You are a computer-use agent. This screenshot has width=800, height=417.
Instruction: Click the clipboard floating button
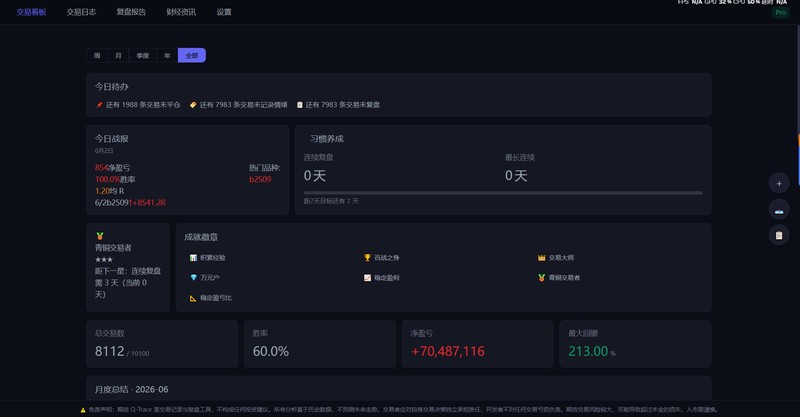[x=779, y=235]
